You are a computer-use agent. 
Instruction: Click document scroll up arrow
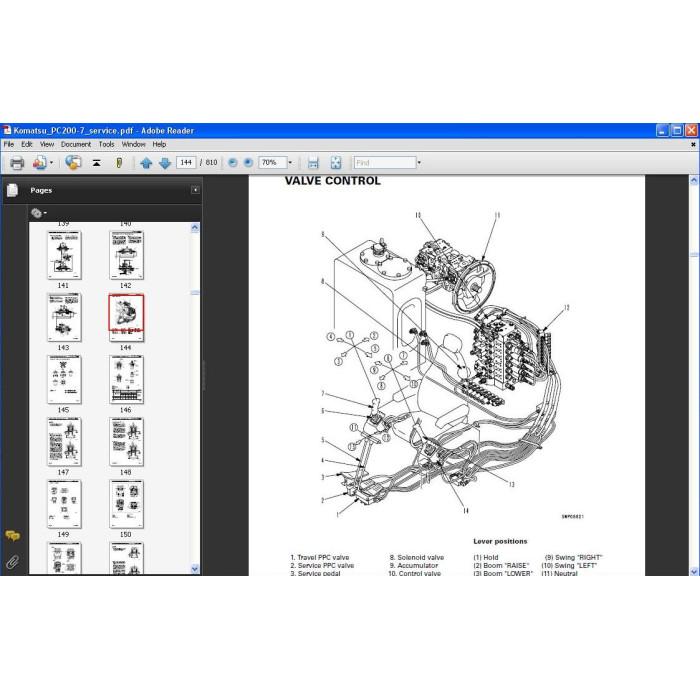[x=694, y=181]
